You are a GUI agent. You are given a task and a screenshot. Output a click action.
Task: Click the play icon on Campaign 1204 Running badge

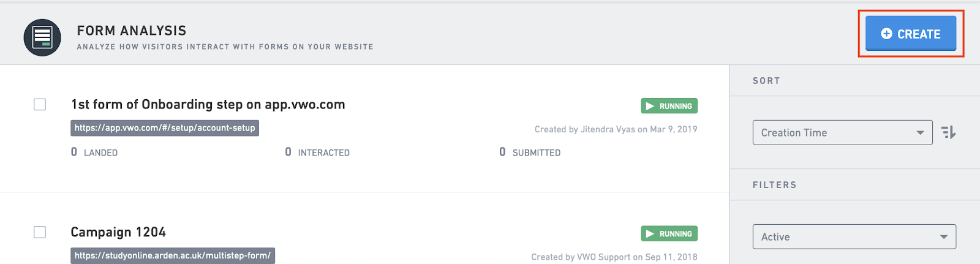650,234
